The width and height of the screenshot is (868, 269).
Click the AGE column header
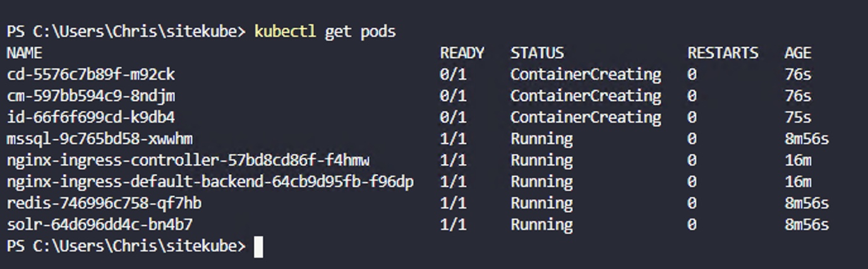pos(798,53)
